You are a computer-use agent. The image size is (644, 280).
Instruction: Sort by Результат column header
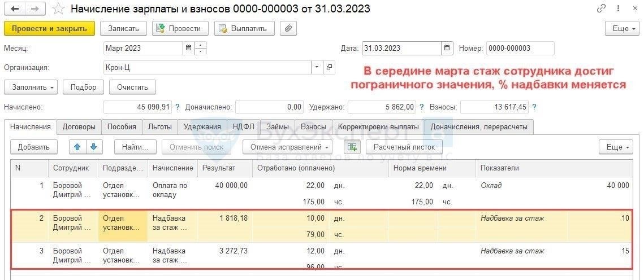(x=224, y=168)
